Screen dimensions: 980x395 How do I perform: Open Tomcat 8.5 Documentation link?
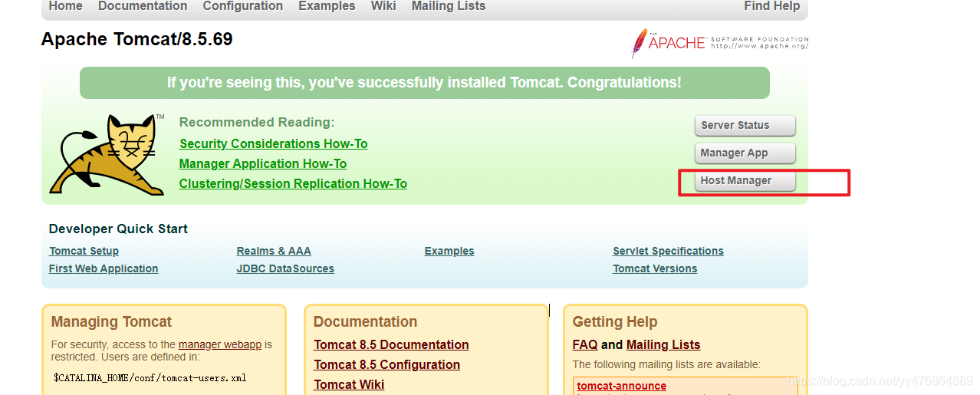click(391, 344)
